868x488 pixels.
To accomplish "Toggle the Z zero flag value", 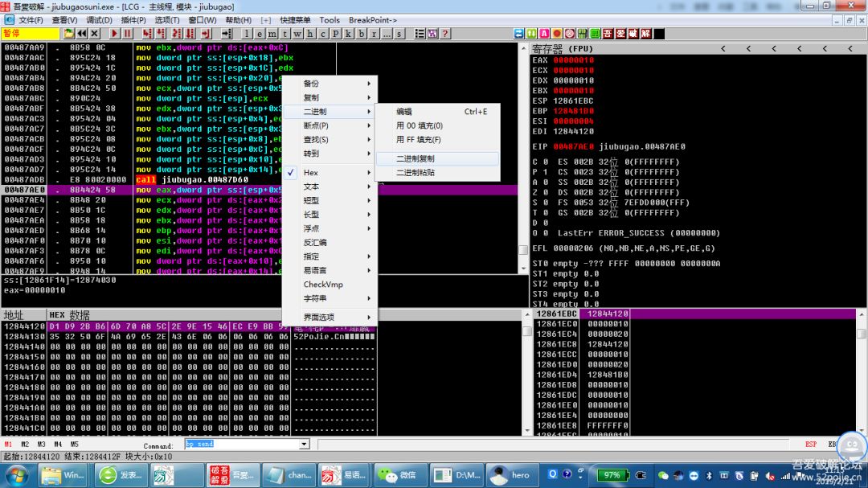I will [545, 193].
